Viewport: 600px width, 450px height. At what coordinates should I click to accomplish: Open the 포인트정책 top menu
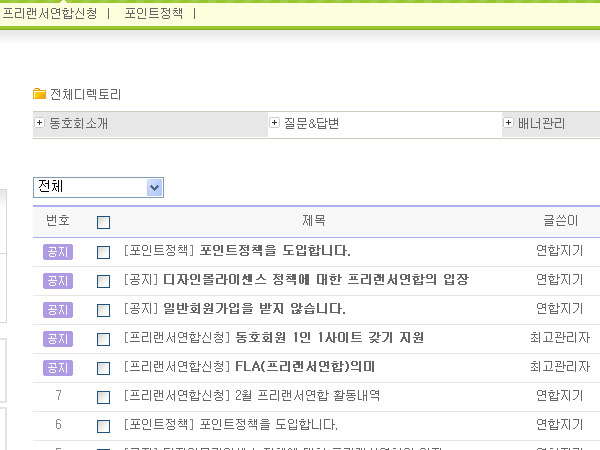pyautogui.click(x=154, y=14)
